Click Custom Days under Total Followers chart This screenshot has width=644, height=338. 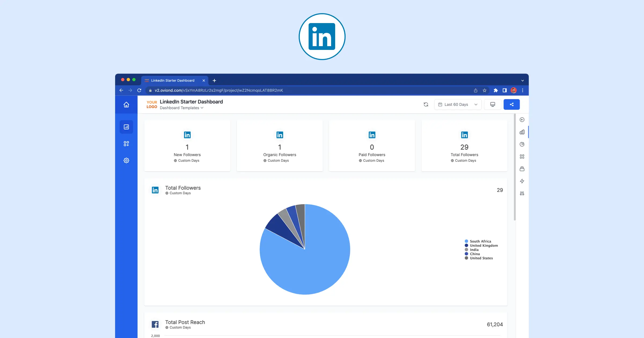[178, 193]
